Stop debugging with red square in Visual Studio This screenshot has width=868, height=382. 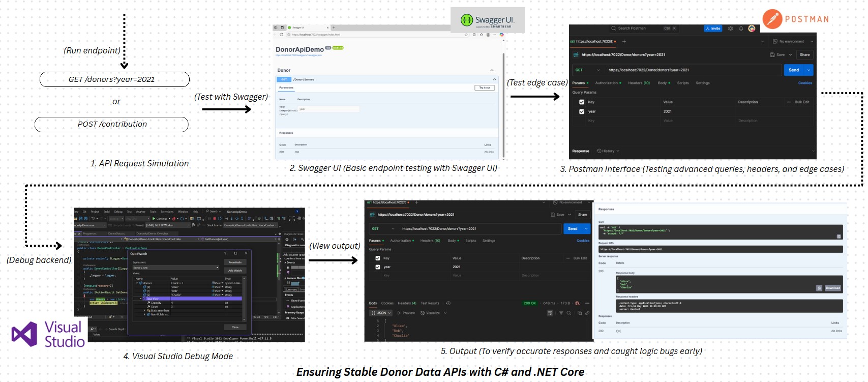coord(215,218)
